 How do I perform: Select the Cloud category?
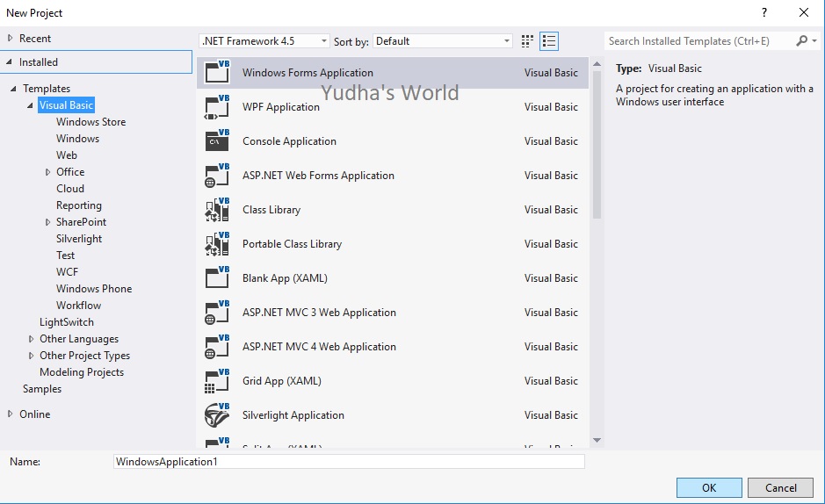(x=70, y=188)
